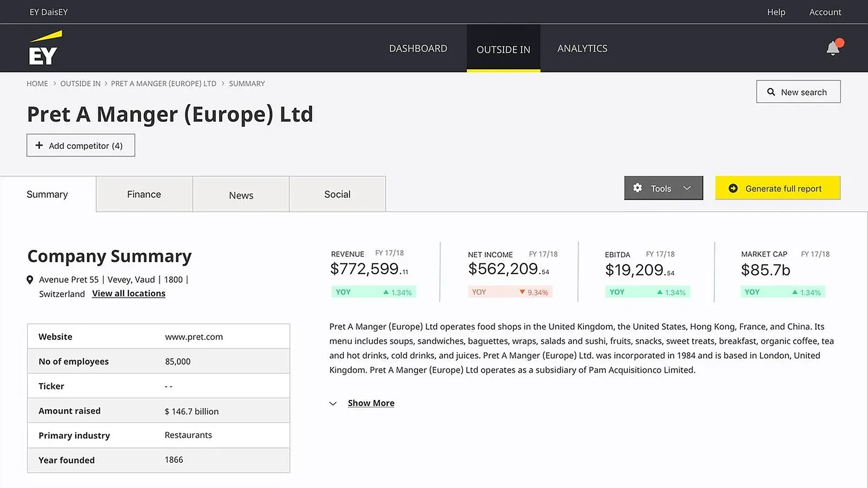Select the Outside In nav item
The image size is (868, 488).
pos(503,49)
